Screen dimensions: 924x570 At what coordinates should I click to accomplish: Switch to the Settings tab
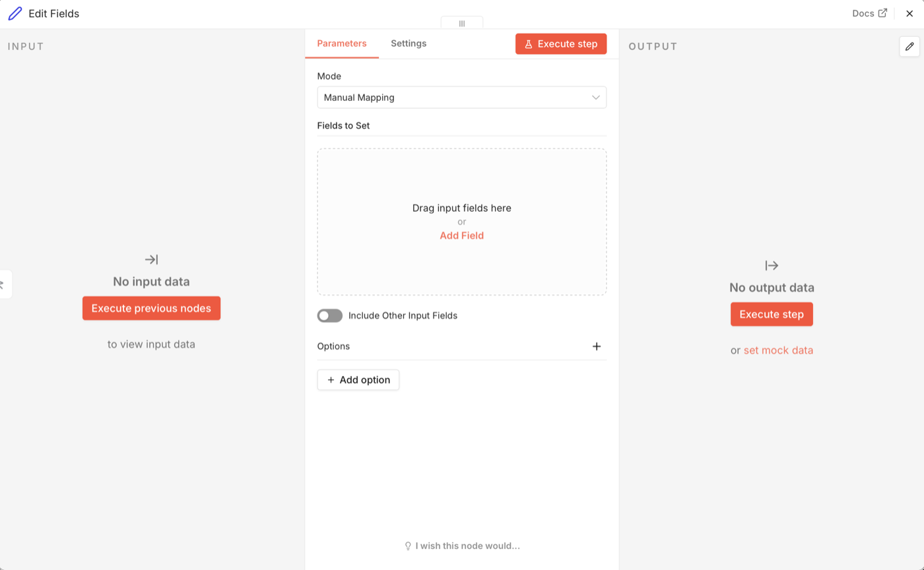pos(409,44)
